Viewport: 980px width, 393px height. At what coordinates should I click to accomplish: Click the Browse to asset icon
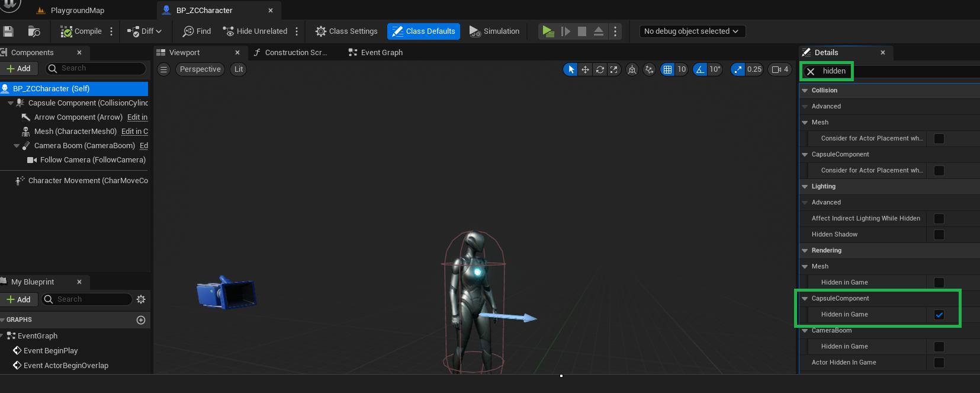click(x=34, y=31)
